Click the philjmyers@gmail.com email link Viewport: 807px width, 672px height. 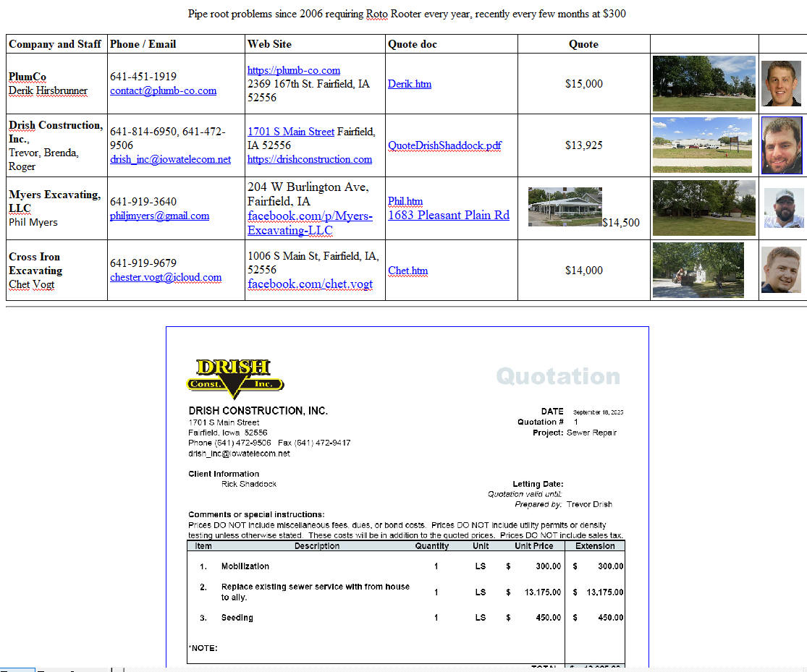tap(159, 216)
